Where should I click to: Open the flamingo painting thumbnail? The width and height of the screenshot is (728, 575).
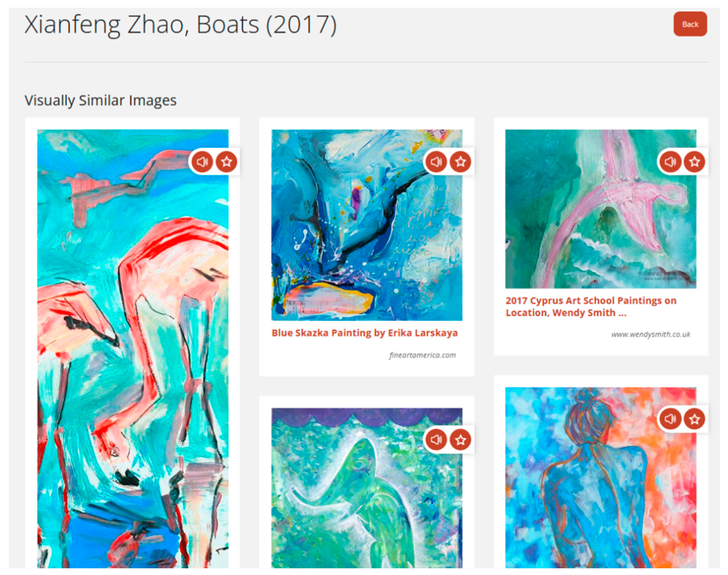(x=133, y=350)
